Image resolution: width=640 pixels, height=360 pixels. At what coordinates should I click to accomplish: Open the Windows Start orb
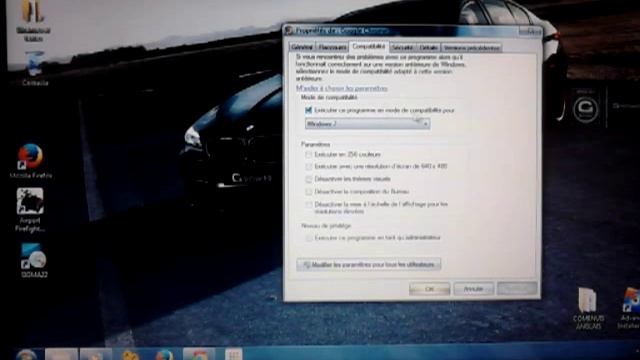(x=26, y=354)
